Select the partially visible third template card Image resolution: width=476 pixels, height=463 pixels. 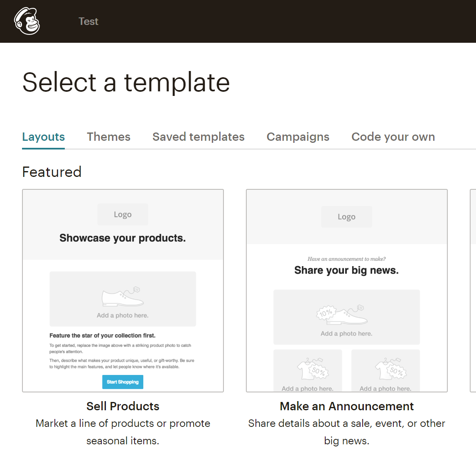[473, 291]
